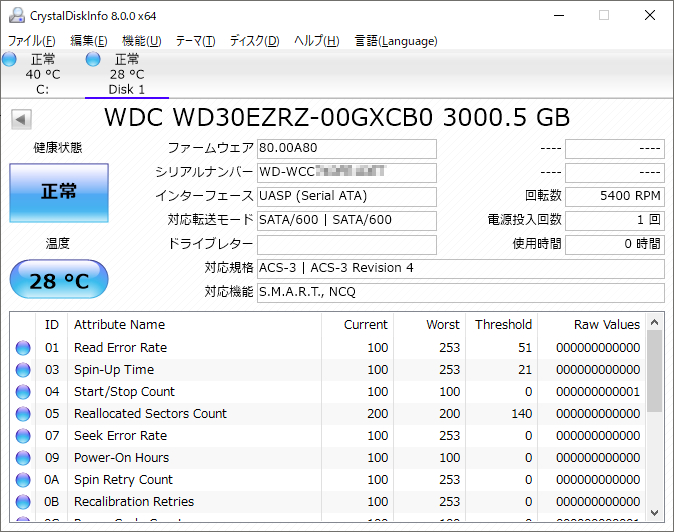This screenshot has width=674, height=532.
Task: Open the 言語(Language) menu
Action: click(396, 41)
